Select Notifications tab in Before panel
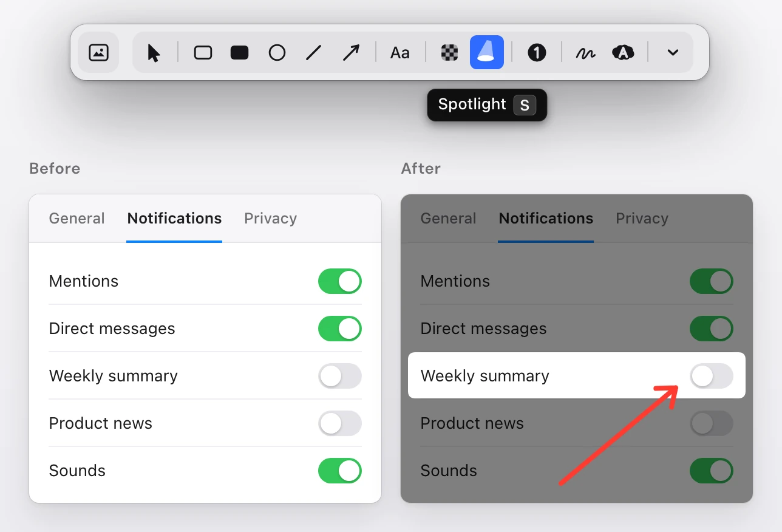 coord(174,219)
